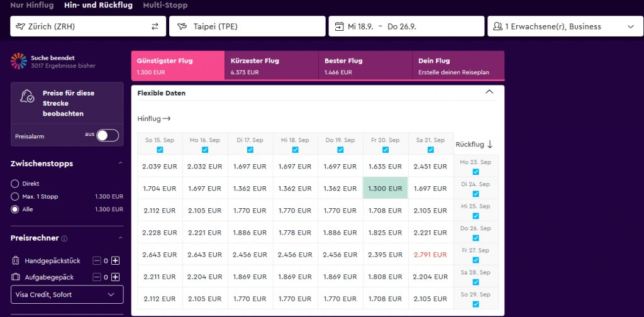Decrease Handgepäckstück count with minus
The image size is (644, 317).
(x=97, y=261)
